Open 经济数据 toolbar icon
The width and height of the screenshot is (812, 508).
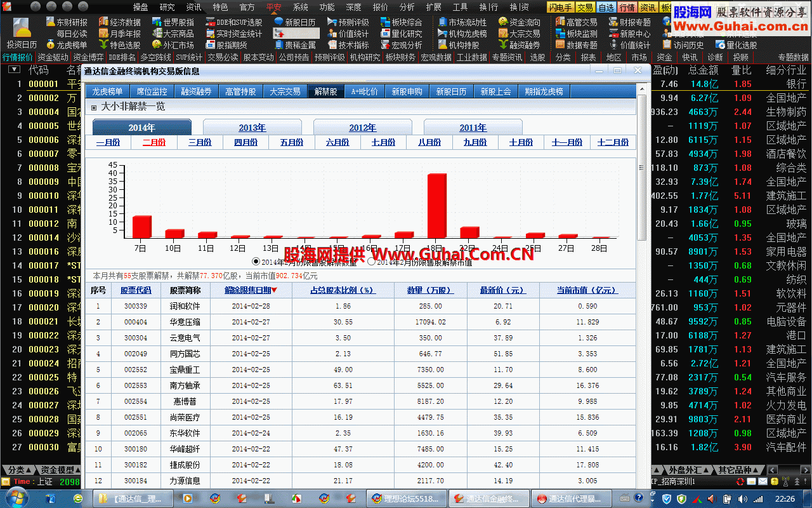[x=120, y=22]
